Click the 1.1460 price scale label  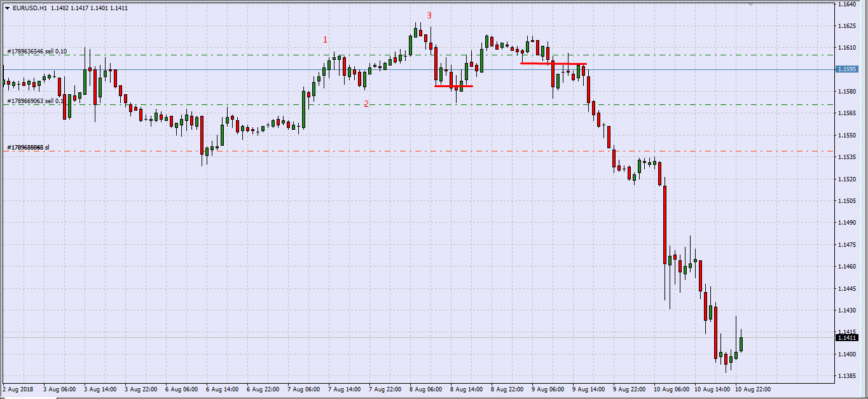[x=846, y=267]
